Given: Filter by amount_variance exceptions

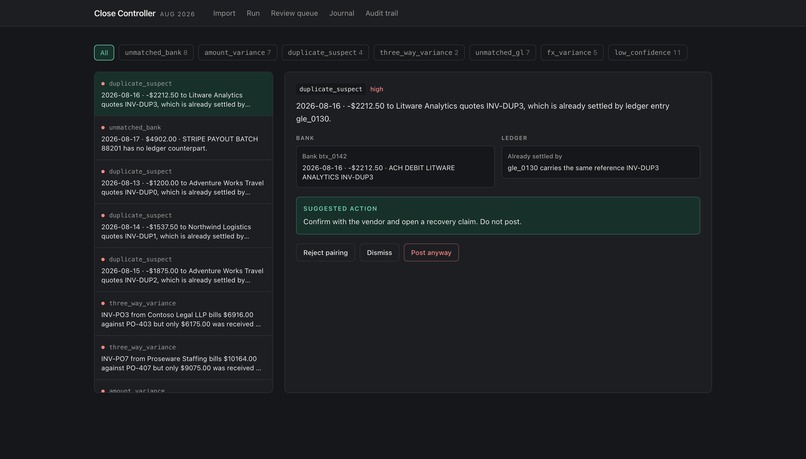Looking at the screenshot, I should coord(237,52).
